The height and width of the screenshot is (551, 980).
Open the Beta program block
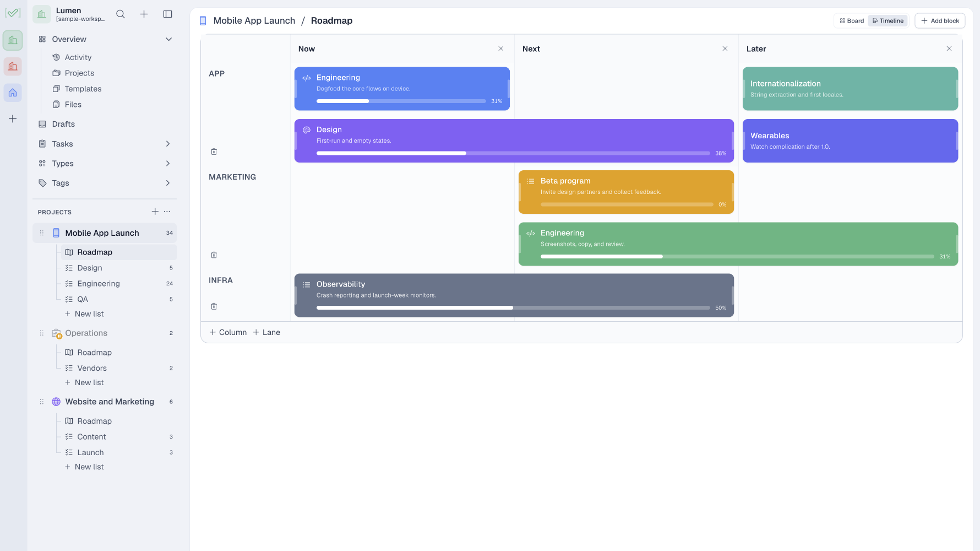tap(626, 192)
